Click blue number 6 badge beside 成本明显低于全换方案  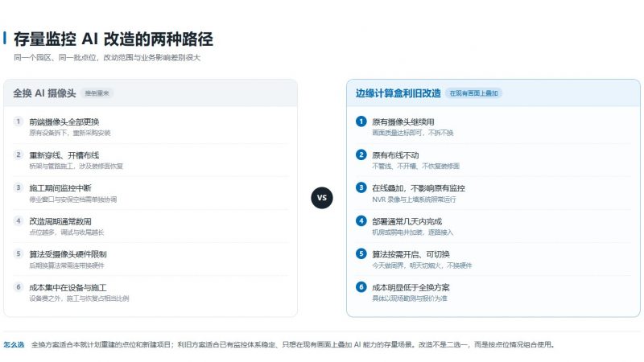point(361,287)
